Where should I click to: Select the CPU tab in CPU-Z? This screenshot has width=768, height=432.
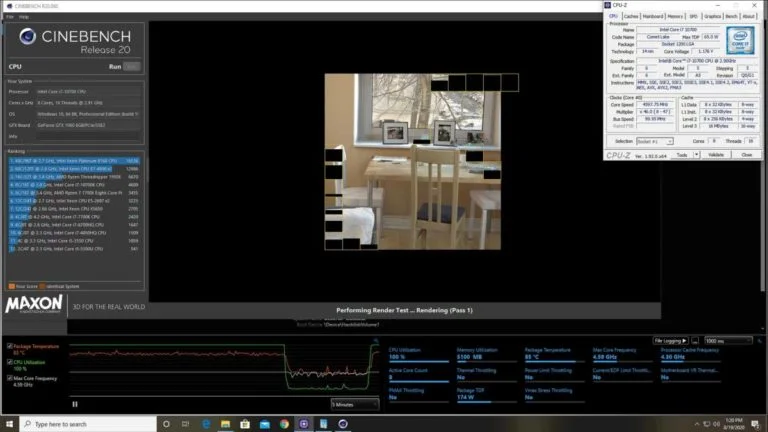click(613, 16)
